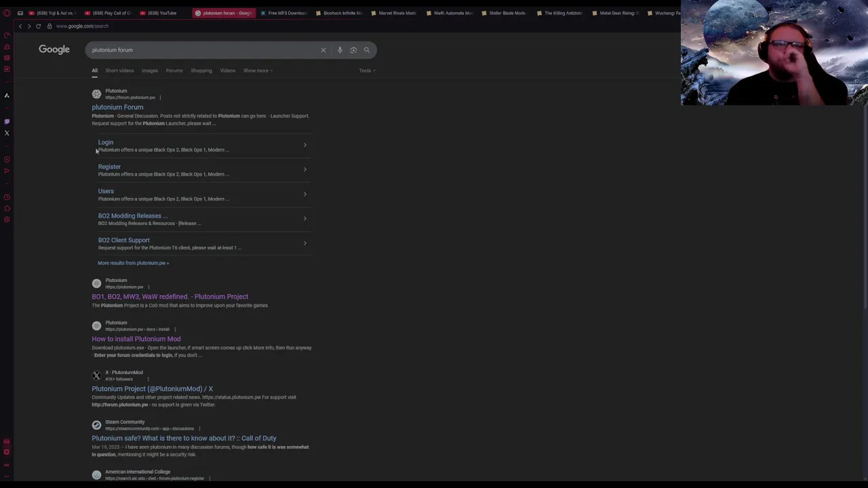Open Plutonium Project (@PlutoniumMod) / X result

pyautogui.click(x=153, y=389)
